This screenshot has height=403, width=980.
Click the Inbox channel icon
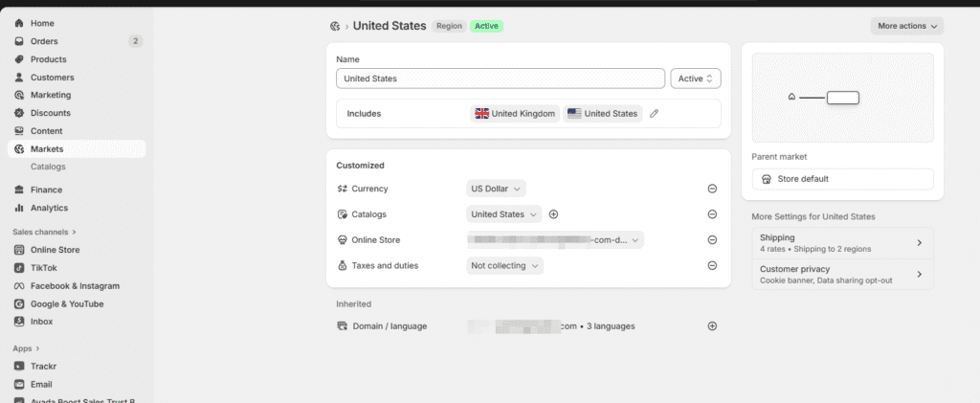19,322
